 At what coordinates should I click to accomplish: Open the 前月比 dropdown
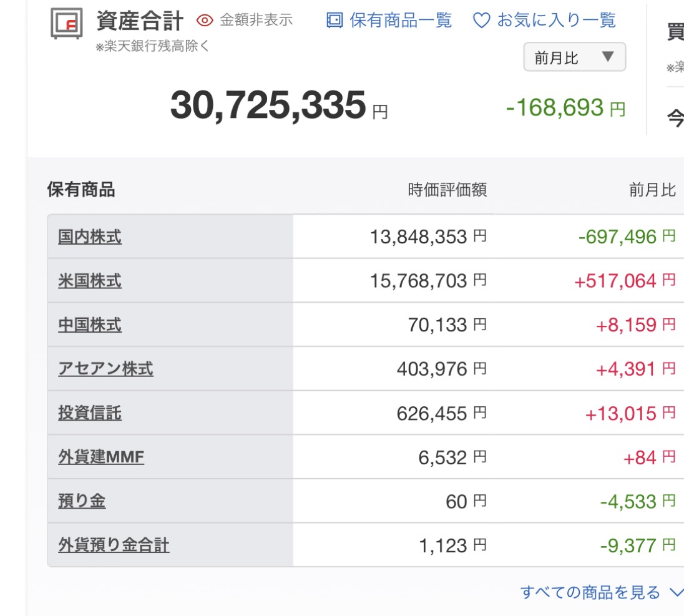pyautogui.click(x=574, y=57)
